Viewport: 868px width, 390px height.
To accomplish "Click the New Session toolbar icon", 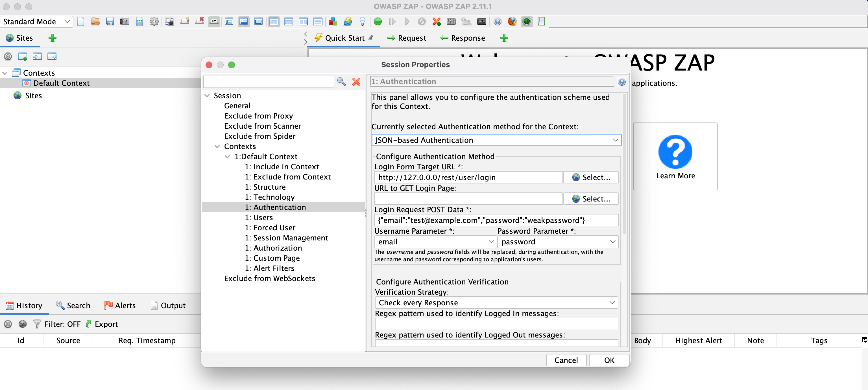I will click(80, 21).
